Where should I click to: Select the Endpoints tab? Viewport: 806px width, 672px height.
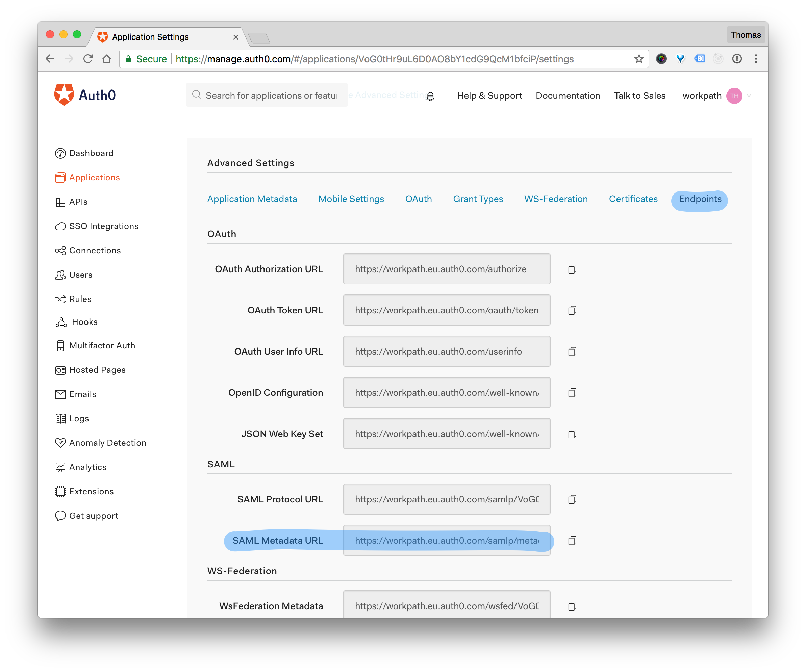coord(700,199)
